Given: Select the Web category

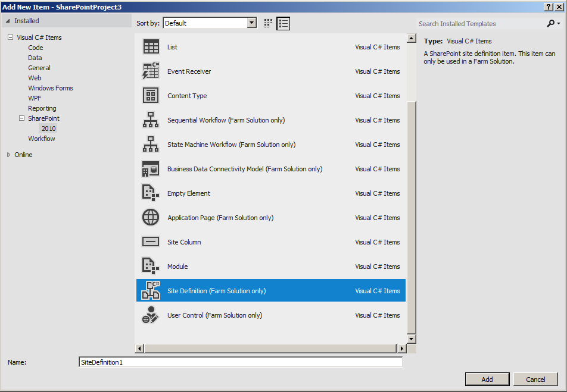Looking at the screenshot, I should (35, 78).
